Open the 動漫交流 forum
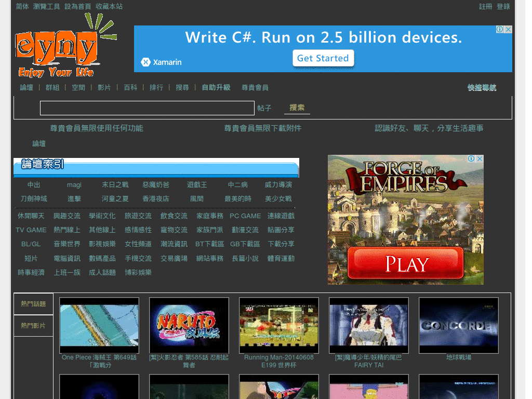 pos(245,230)
